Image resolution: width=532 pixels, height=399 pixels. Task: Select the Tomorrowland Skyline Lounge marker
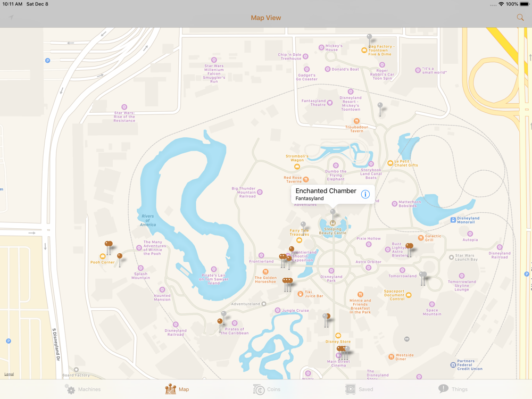point(461,276)
